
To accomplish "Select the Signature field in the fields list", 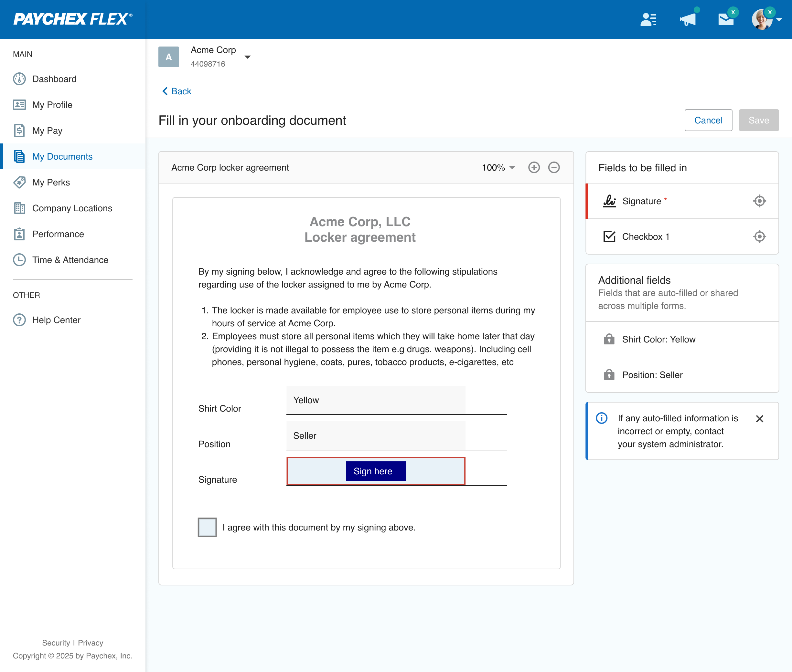I will 682,201.
